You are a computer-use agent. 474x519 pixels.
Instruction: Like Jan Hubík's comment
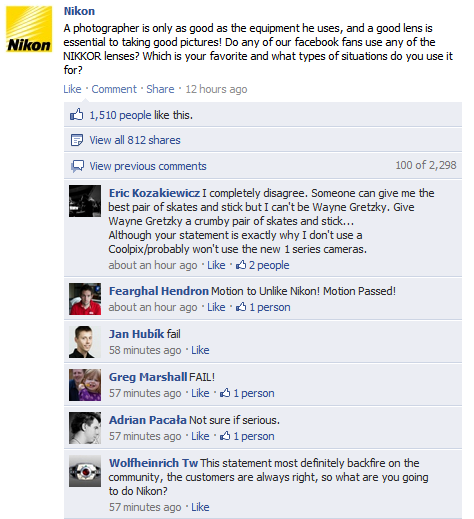(x=200, y=350)
